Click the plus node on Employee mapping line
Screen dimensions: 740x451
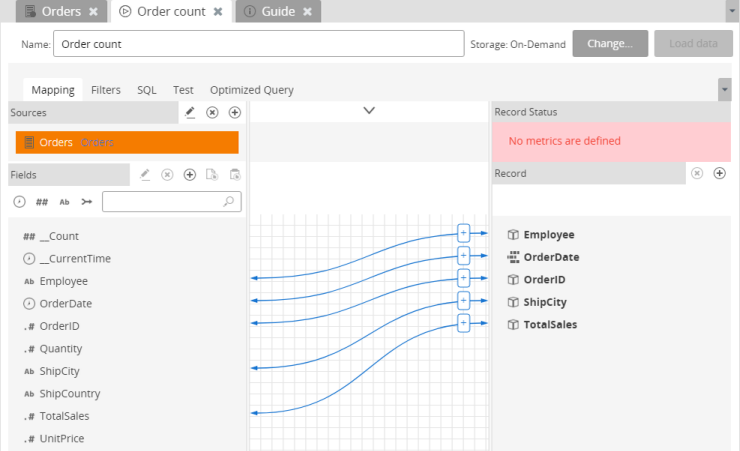click(x=463, y=233)
